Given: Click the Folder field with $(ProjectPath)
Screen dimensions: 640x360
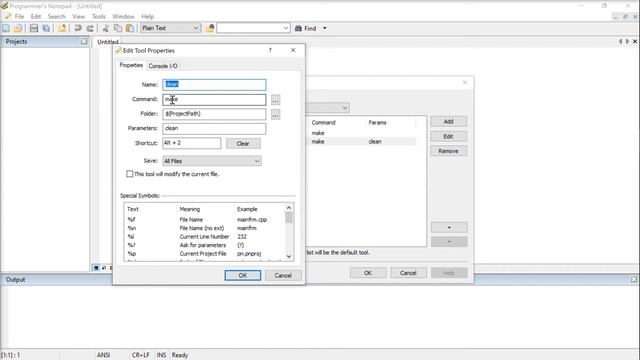Looking at the screenshot, I should pyautogui.click(x=214, y=114).
